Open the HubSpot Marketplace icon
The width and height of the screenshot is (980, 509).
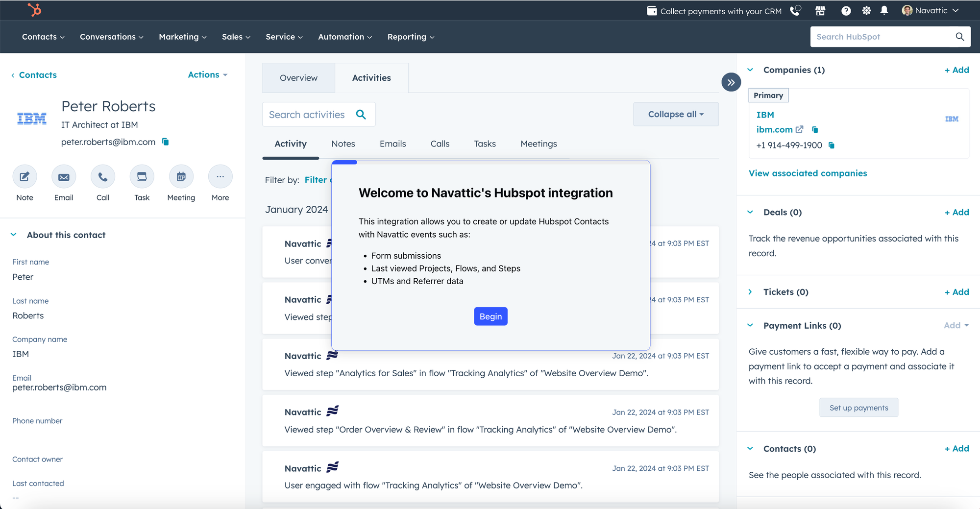(x=820, y=11)
